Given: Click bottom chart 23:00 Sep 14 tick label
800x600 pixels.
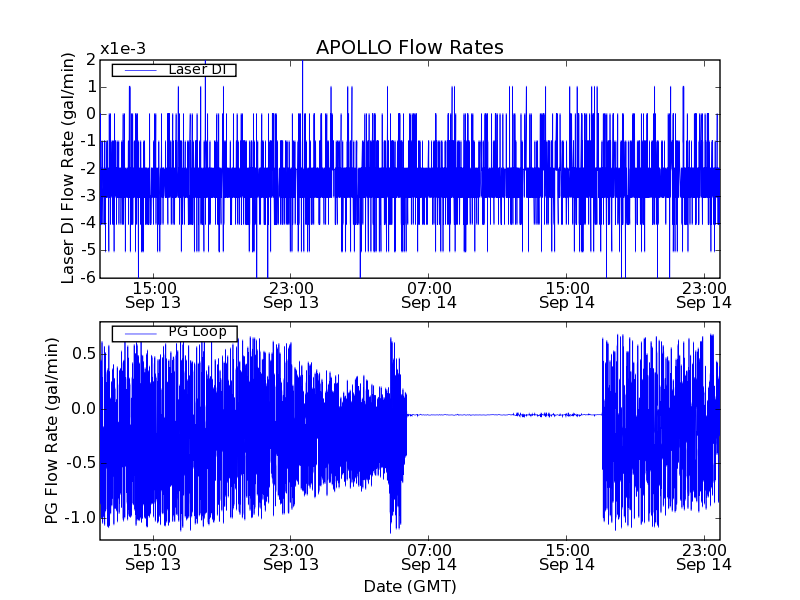Looking at the screenshot, I should click(704, 557).
